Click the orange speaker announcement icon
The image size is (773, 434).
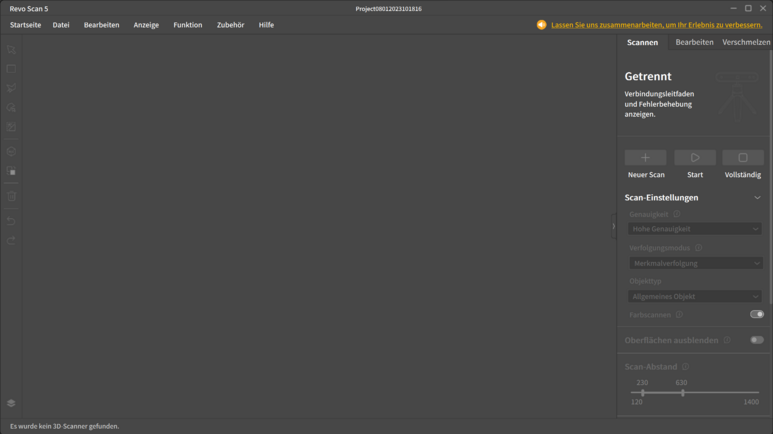point(541,25)
